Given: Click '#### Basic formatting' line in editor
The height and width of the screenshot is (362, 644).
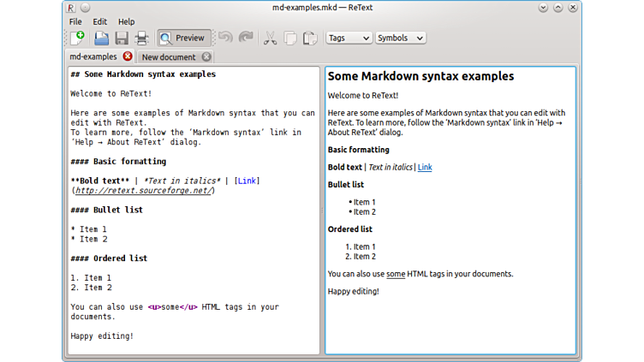Looking at the screenshot, I should pyautogui.click(x=118, y=161).
